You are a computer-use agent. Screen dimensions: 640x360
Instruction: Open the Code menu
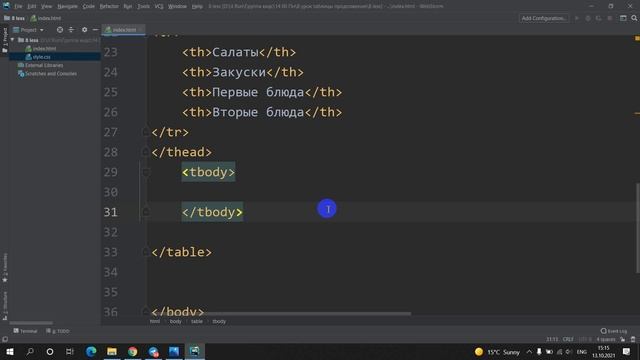89,6
